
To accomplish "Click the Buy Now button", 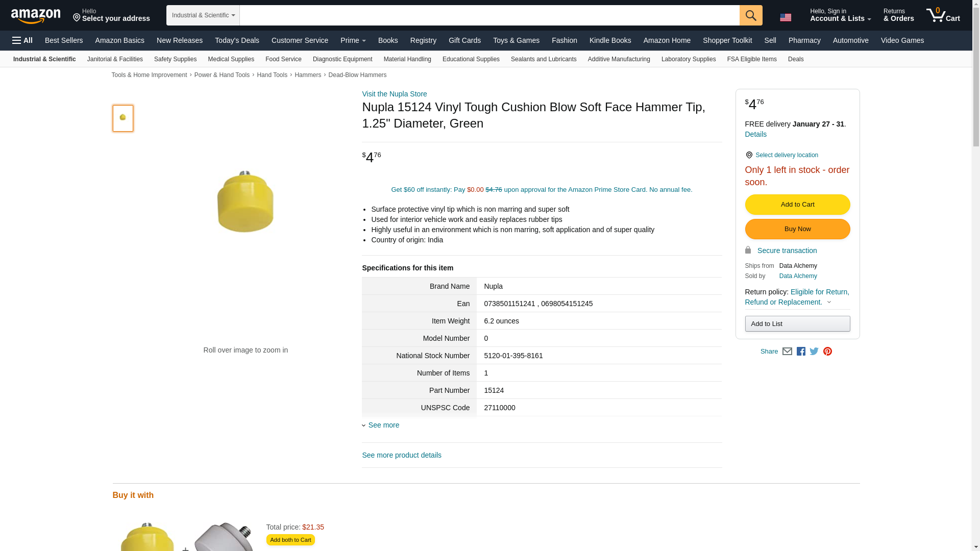I will tap(797, 229).
